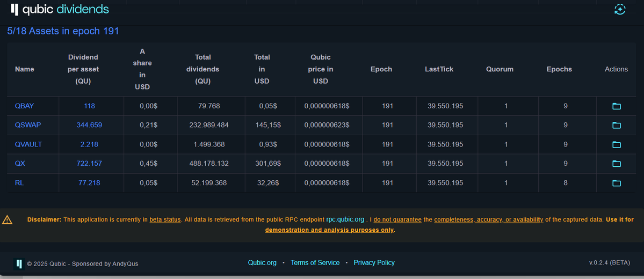Click the Epochs value 8 in RL row
Viewport: 644px width, 279px height.
[x=566, y=182]
